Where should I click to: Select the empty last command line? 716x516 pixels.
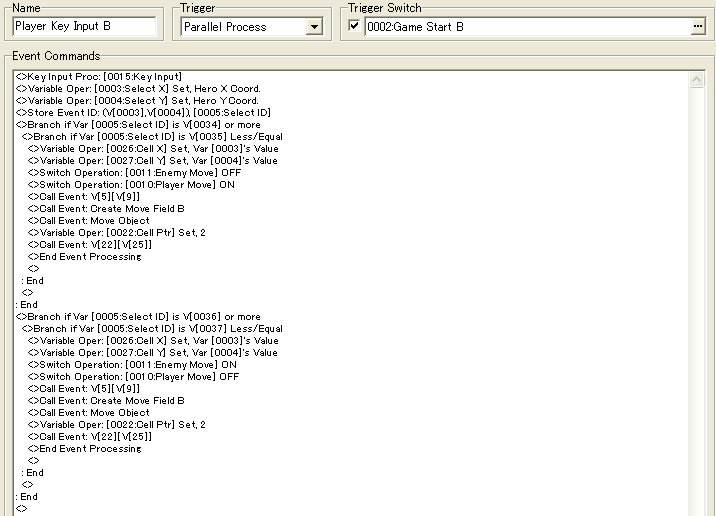(21, 509)
